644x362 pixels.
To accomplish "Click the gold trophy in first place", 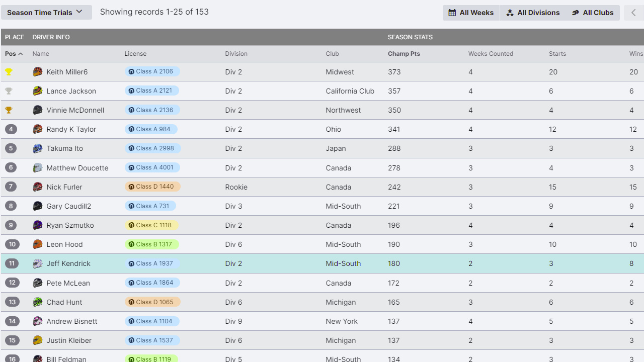I will coord(9,72).
